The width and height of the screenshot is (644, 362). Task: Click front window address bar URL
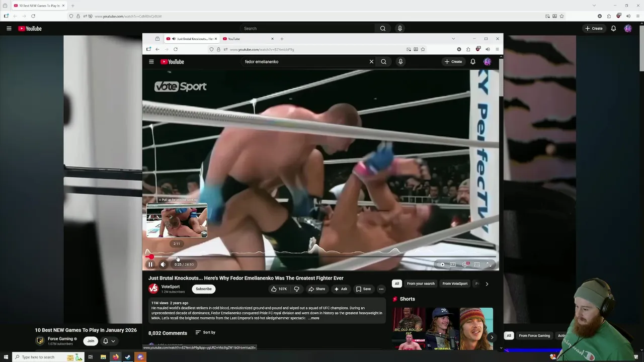262,49
